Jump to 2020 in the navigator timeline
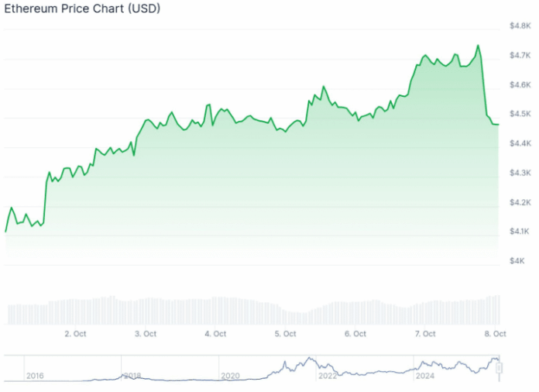The height and width of the screenshot is (392, 539). pyautogui.click(x=230, y=376)
